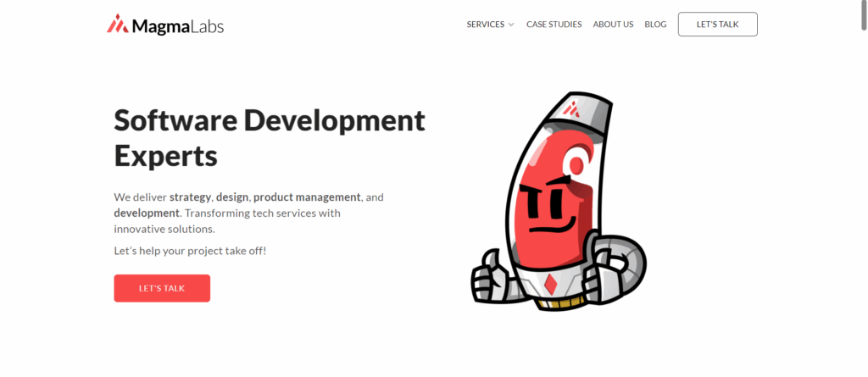Viewport: 868px width, 377px height.
Task: Click the MagmaLabs logo in the header
Action: 165,25
